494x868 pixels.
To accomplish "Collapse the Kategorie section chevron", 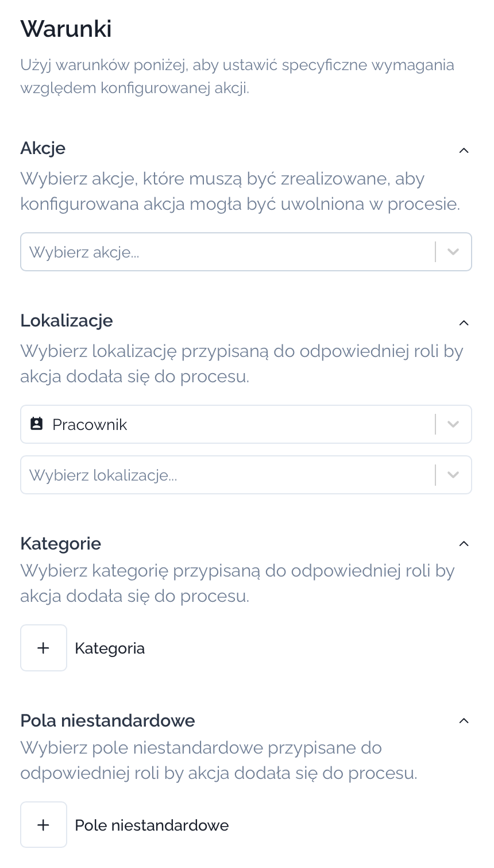I will click(x=464, y=544).
